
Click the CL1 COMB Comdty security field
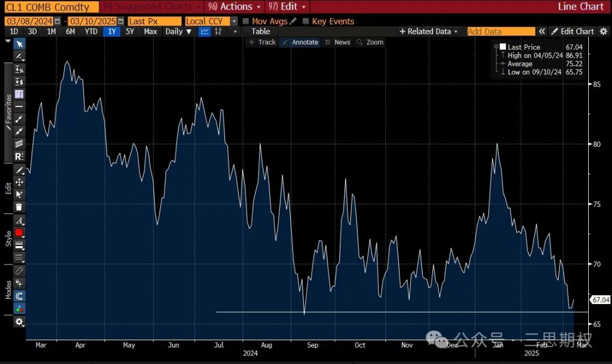coord(52,7)
